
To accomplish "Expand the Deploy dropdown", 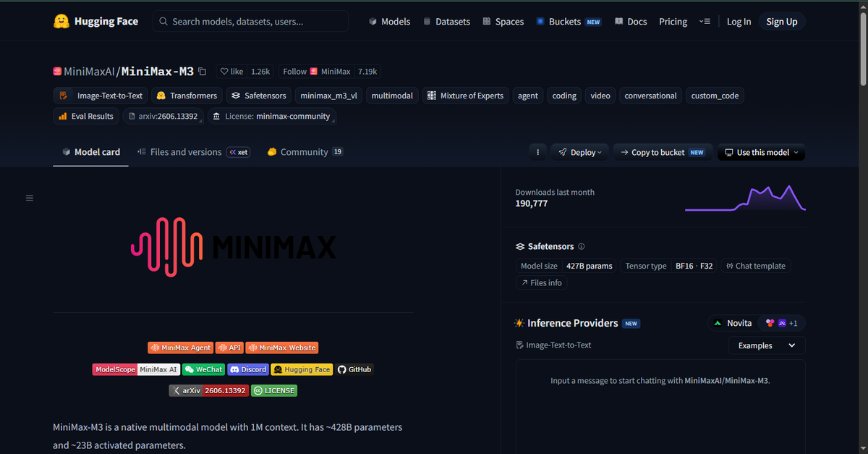I will 580,152.
